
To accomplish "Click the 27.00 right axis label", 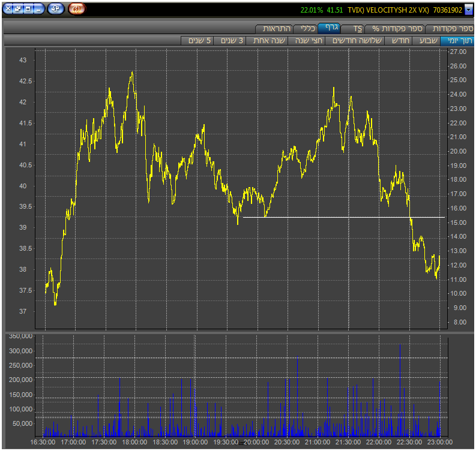I will [458, 52].
